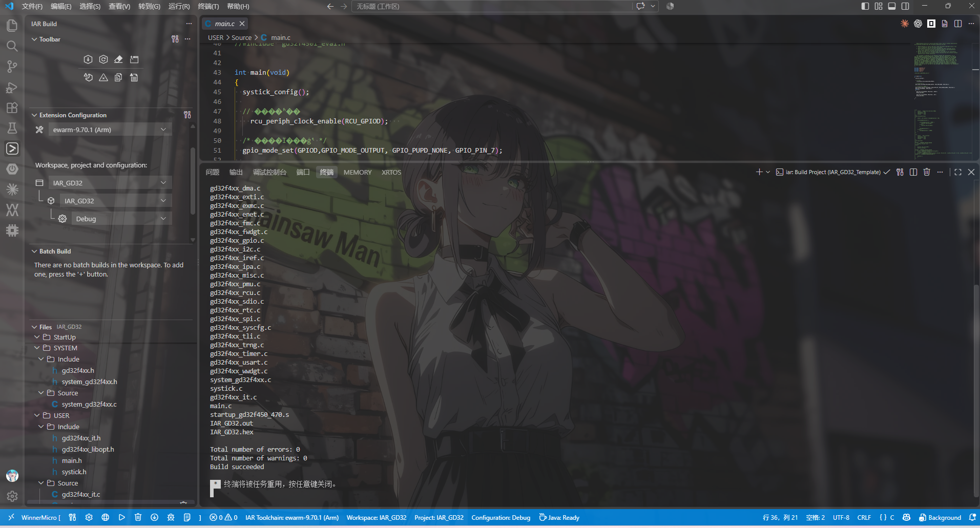Open the 文件(F) menu

(x=32, y=6)
